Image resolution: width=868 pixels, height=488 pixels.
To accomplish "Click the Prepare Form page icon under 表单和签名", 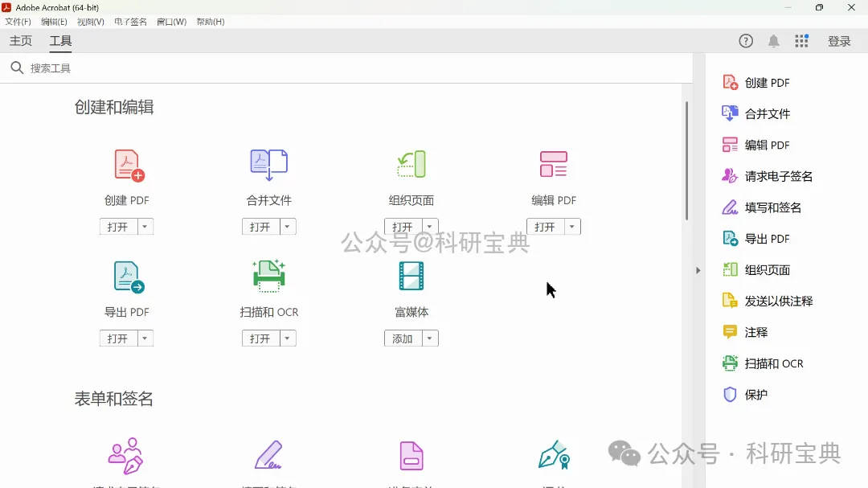I will click(x=411, y=456).
